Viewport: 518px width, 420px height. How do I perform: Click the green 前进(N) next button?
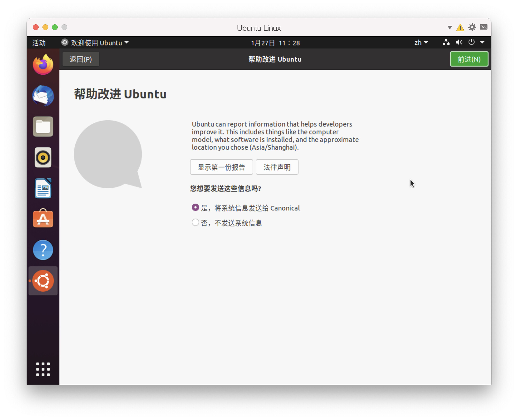(x=469, y=59)
